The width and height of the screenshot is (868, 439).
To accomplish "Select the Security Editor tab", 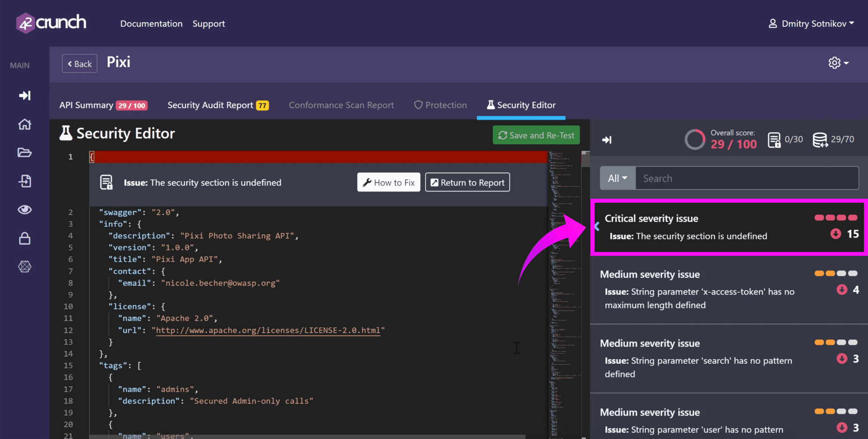I will point(521,105).
